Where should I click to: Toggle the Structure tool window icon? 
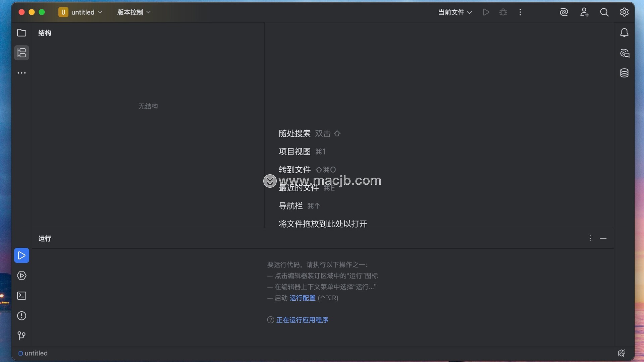[x=21, y=53]
